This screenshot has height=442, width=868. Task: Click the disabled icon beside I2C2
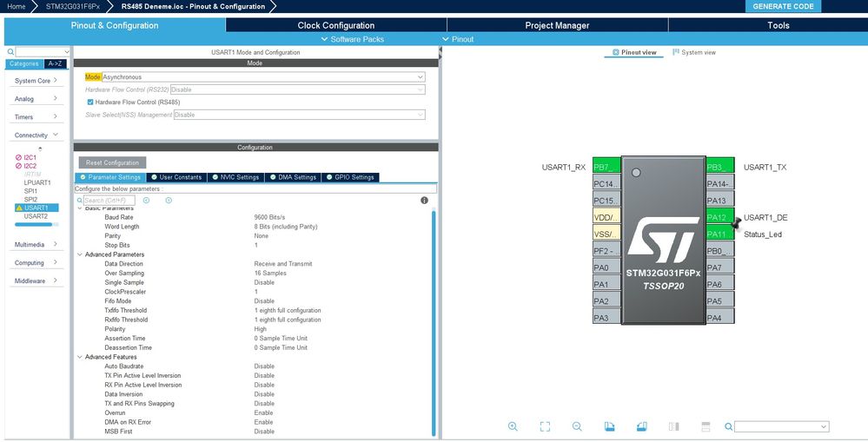point(18,166)
